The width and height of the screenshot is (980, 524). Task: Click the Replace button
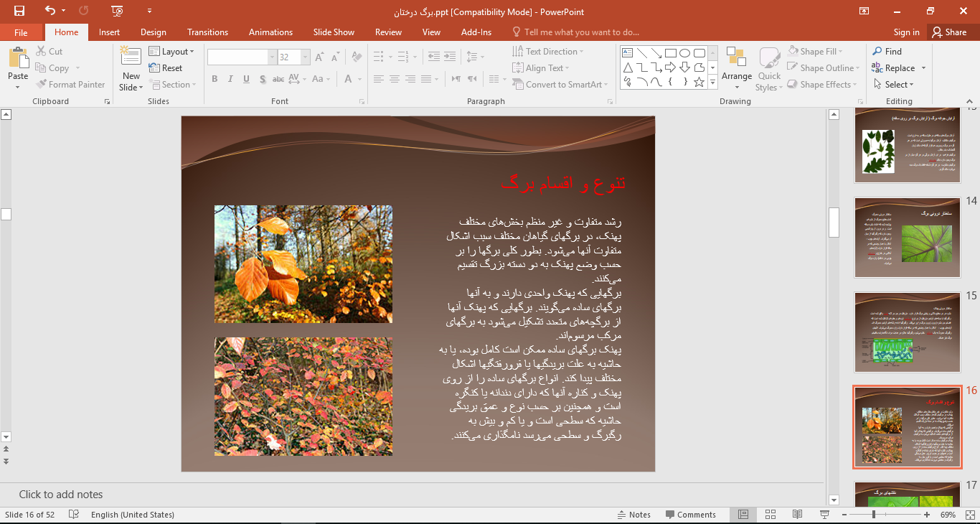893,68
